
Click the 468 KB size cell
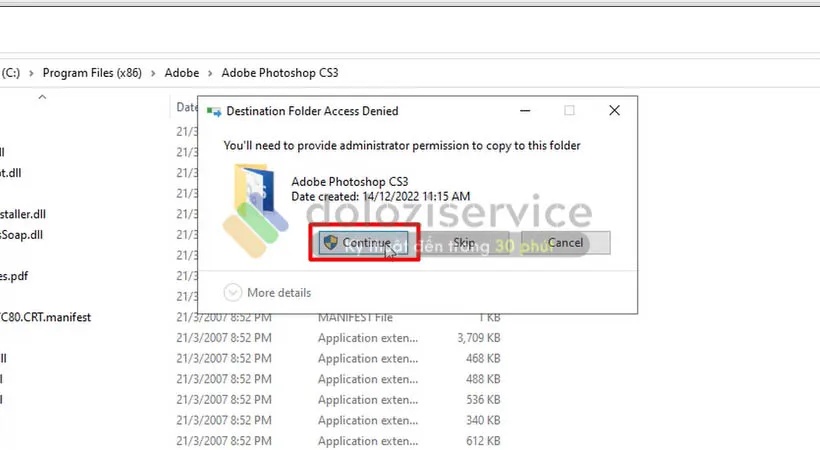tap(483, 358)
